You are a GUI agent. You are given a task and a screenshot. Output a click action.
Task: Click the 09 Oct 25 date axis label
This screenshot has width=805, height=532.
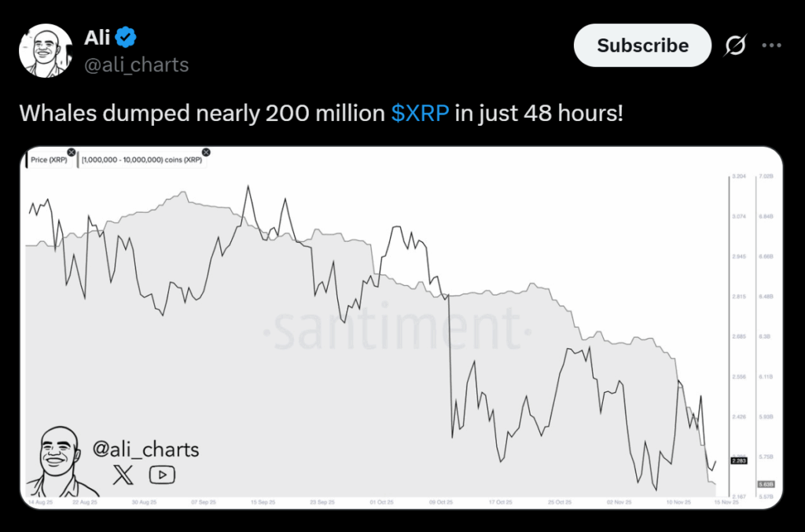pos(440,501)
